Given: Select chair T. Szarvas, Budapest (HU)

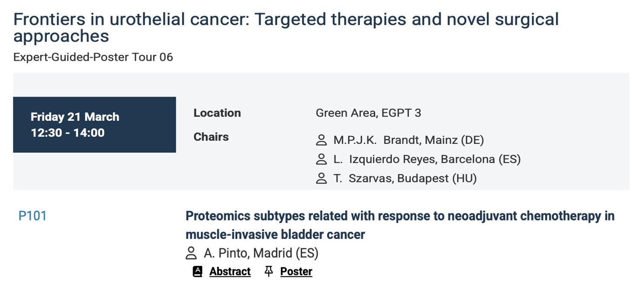Looking at the screenshot, I should tap(405, 178).
